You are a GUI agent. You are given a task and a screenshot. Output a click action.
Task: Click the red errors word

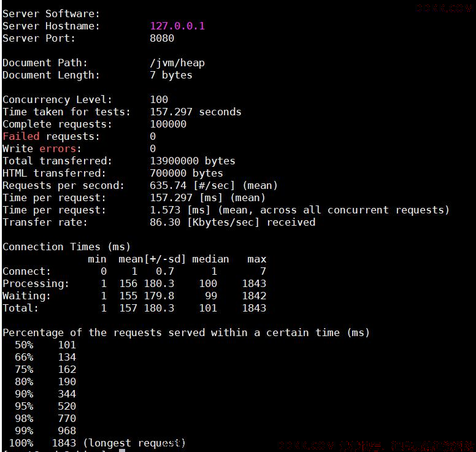58,149
